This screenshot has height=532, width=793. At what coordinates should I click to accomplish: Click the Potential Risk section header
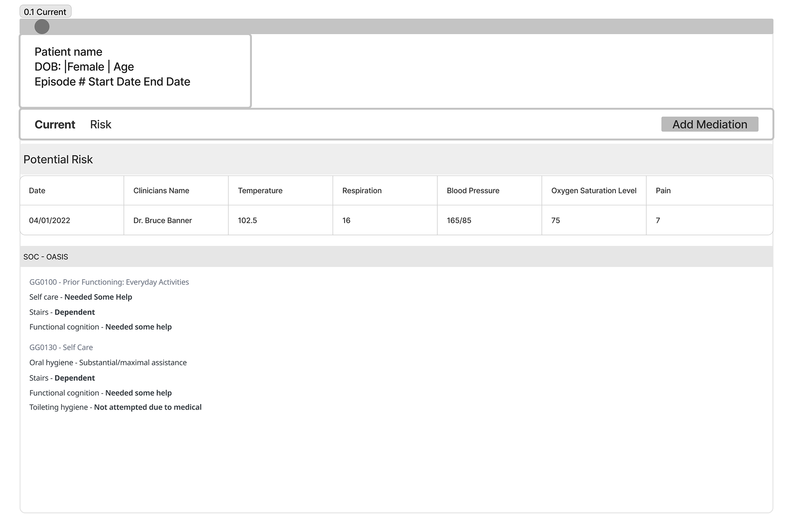(58, 159)
